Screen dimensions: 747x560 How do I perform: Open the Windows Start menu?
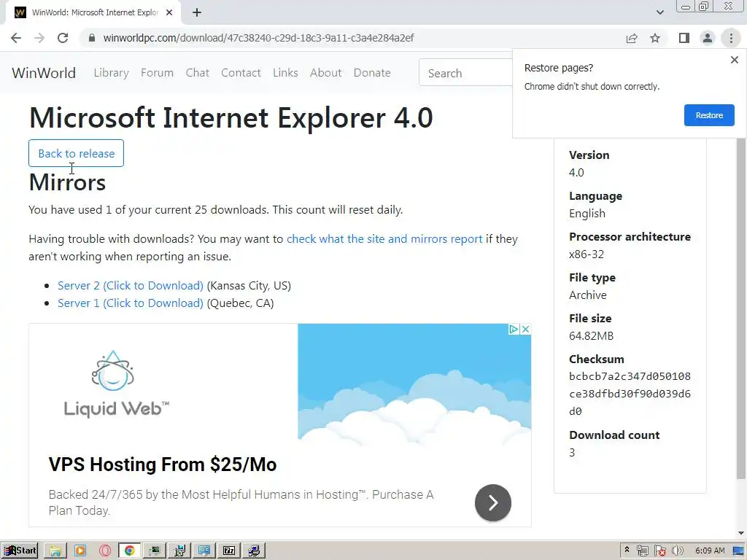point(19,551)
